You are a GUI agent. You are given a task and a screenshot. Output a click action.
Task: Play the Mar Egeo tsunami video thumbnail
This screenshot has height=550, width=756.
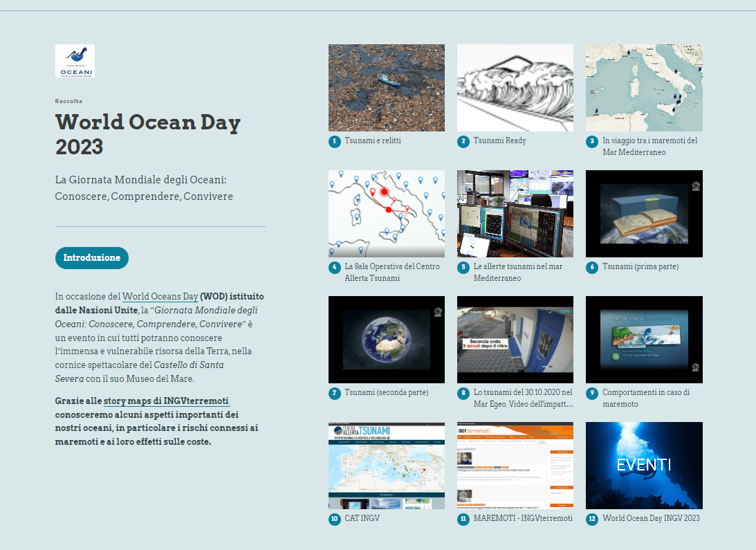coord(515,340)
